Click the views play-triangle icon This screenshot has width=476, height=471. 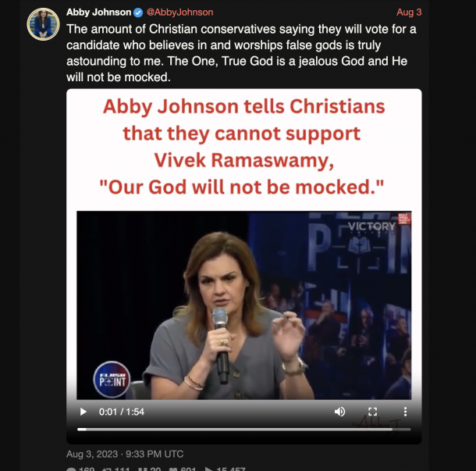[x=208, y=469]
